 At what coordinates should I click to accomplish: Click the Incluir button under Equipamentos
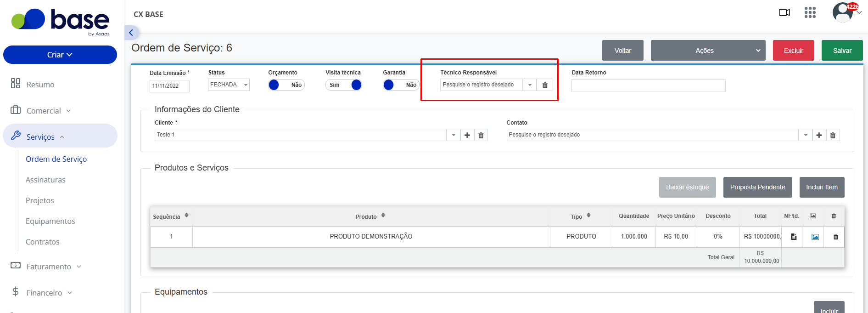pos(829,308)
